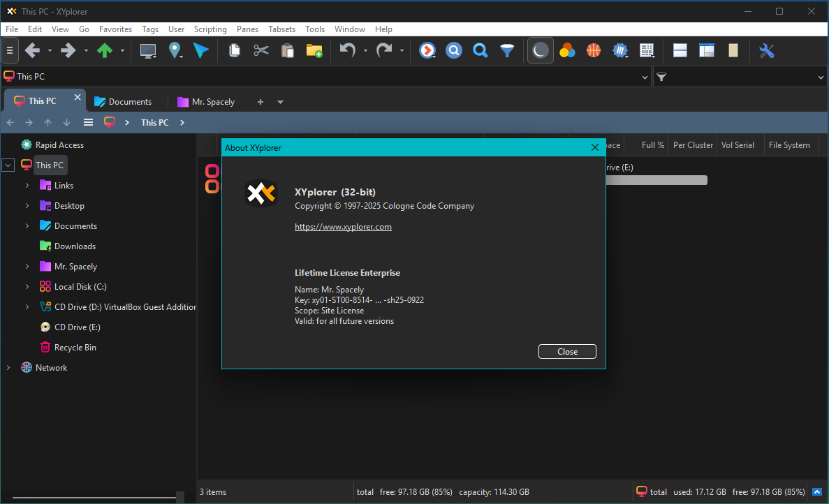The height and width of the screenshot is (504, 829).
Task: Open configuration with the wrench icon
Action: click(767, 51)
